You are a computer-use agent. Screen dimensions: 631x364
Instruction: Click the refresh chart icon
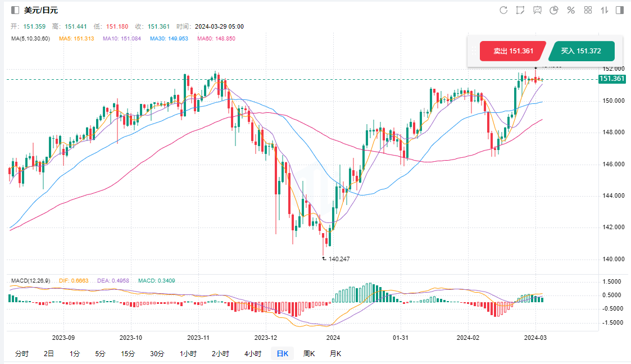[503, 10]
